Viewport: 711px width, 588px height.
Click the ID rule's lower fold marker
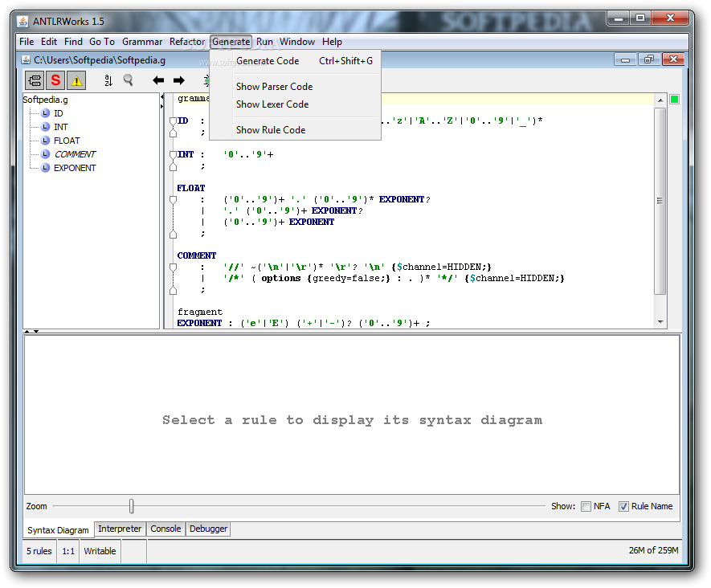[173, 133]
